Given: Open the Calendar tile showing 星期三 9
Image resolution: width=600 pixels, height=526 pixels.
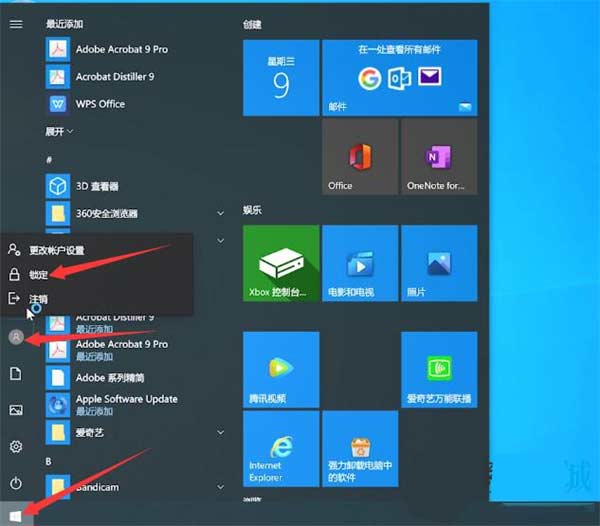Looking at the screenshot, I should [281, 78].
